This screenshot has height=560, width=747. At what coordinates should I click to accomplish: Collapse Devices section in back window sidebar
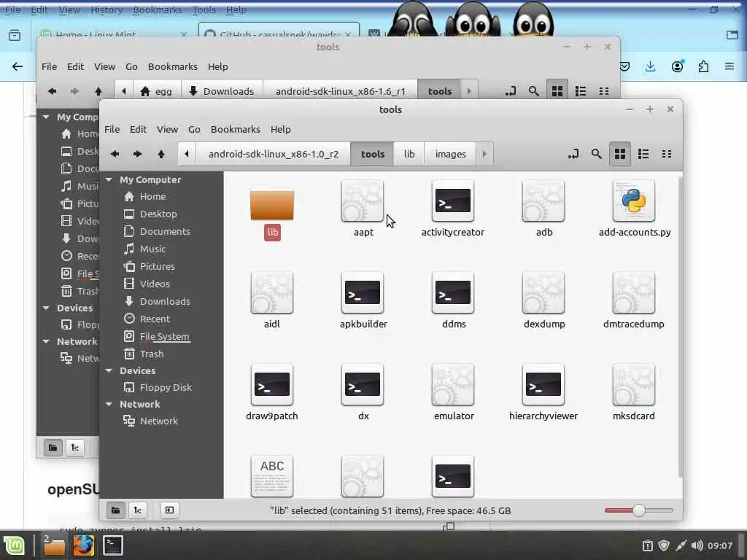(x=46, y=308)
